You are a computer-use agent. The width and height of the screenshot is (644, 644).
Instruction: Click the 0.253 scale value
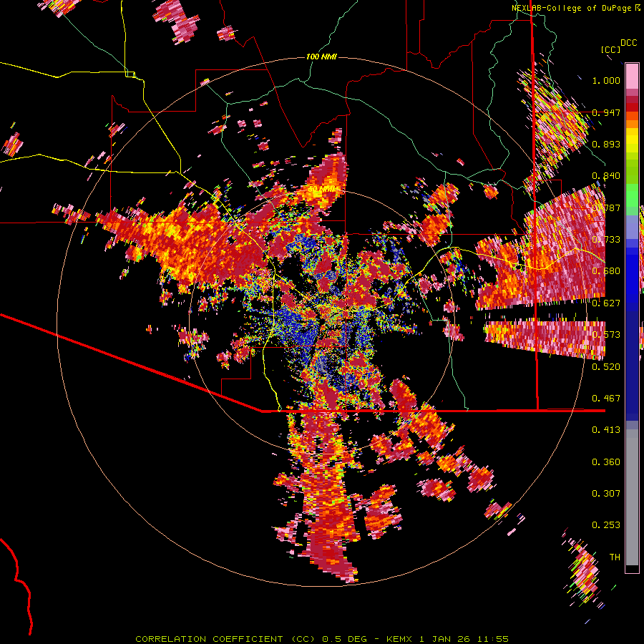(606, 525)
